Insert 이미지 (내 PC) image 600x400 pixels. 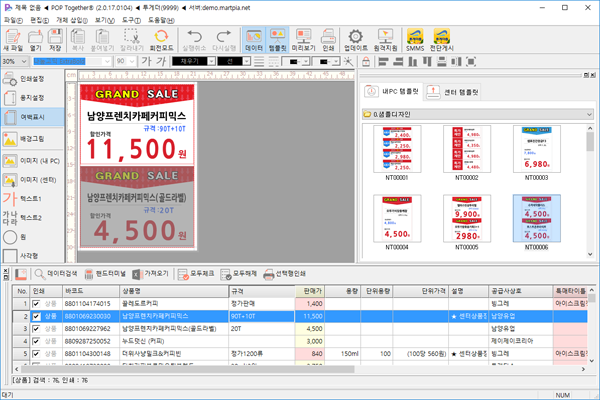point(33,161)
